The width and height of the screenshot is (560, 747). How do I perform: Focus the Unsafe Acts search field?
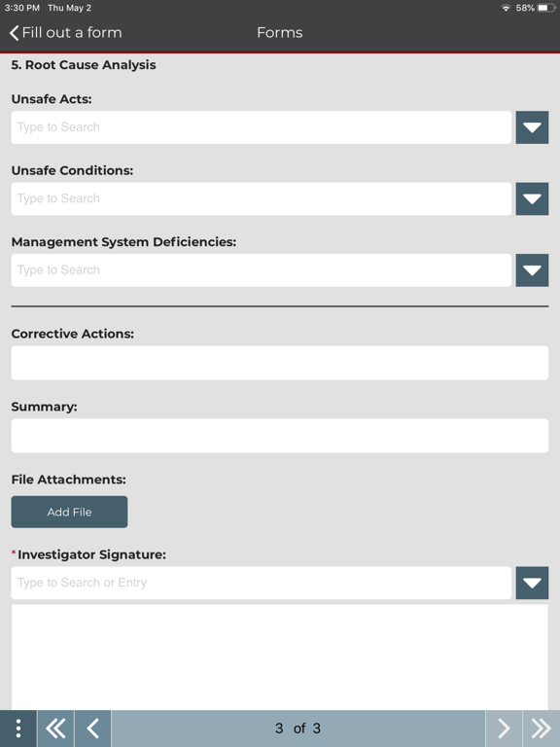pyautogui.click(x=261, y=127)
